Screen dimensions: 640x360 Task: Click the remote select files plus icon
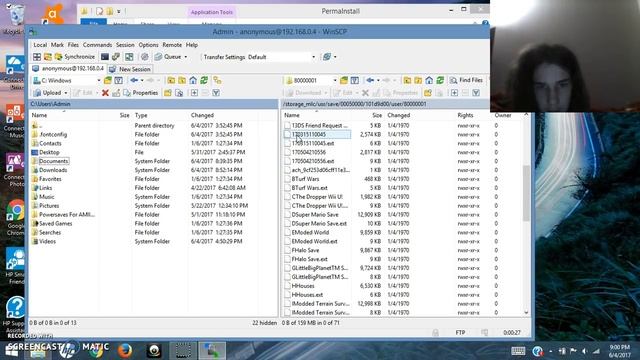pos(454,93)
